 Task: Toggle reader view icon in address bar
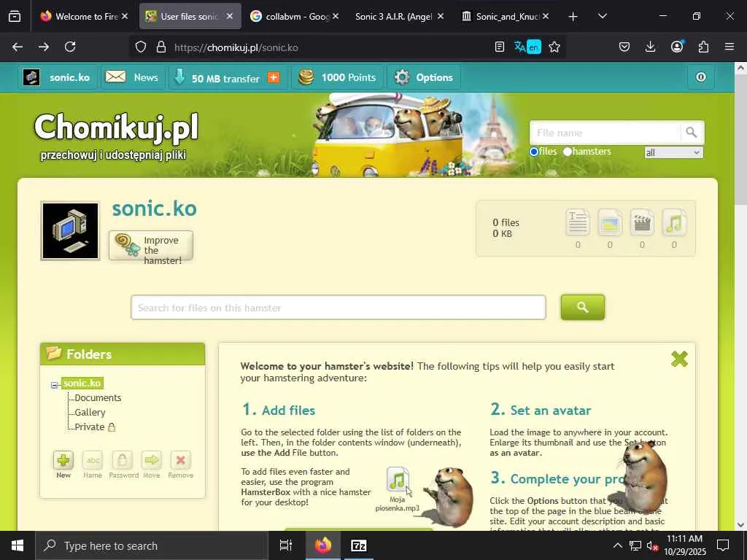(x=499, y=47)
